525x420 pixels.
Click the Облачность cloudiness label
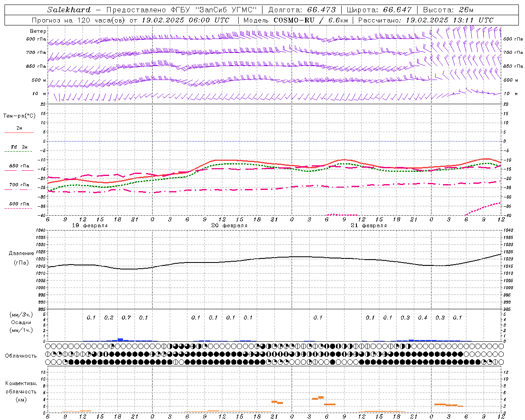tap(21, 356)
